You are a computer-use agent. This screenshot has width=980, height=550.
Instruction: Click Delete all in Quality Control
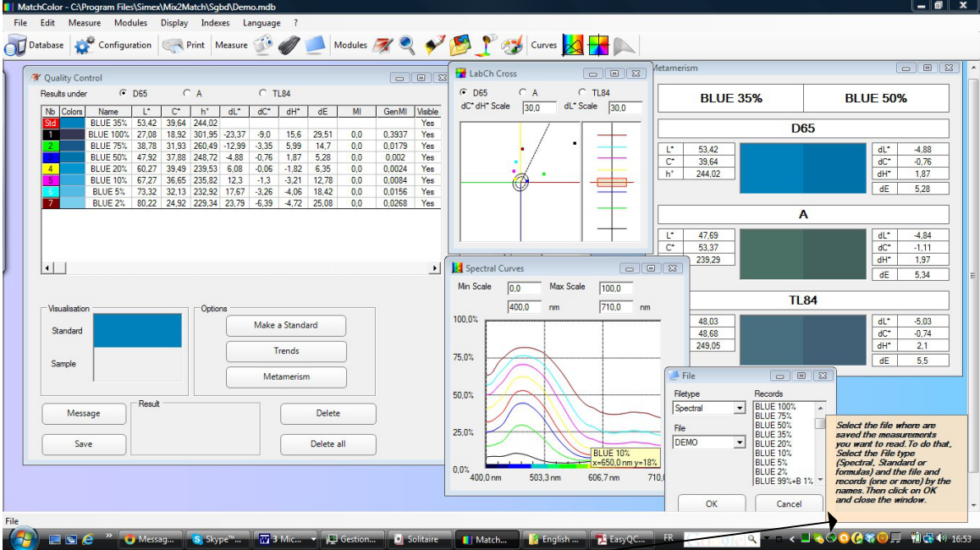tap(328, 444)
